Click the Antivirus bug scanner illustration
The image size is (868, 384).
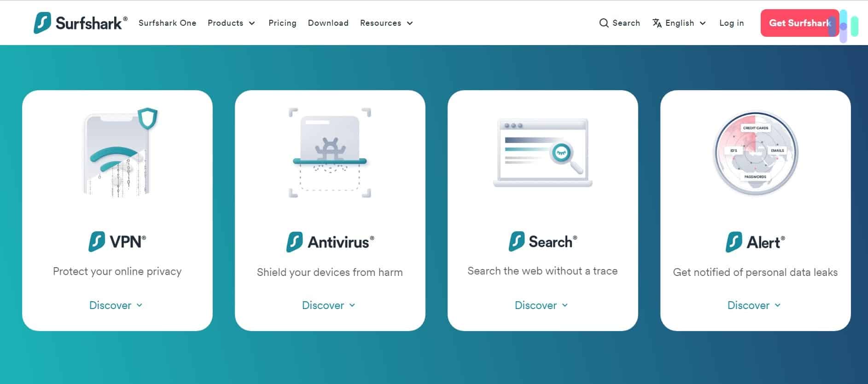(330, 153)
